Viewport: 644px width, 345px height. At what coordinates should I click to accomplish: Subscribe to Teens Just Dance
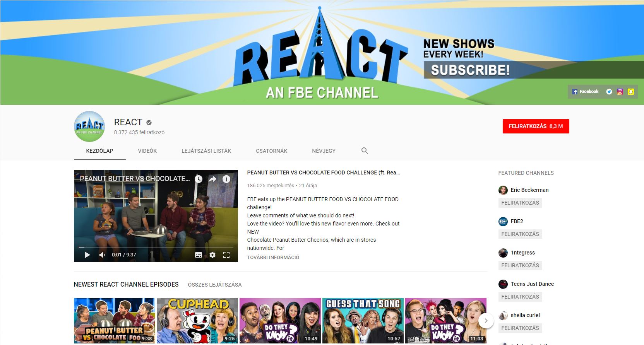tap(520, 297)
